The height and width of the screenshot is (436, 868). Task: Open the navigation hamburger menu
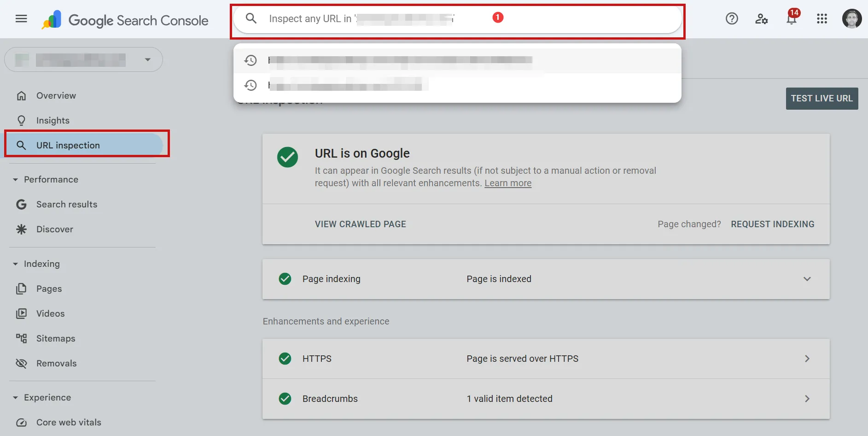pyautogui.click(x=21, y=18)
